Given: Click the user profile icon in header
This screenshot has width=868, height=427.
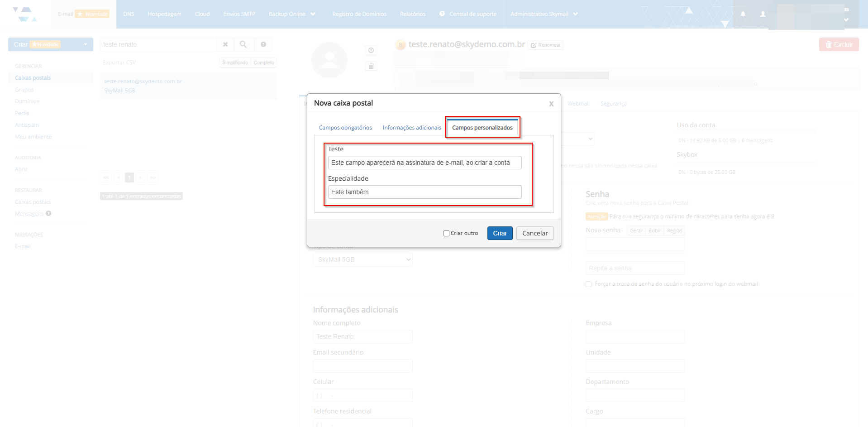Looking at the screenshot, I should pyautogui.click(x=763, y=14).
